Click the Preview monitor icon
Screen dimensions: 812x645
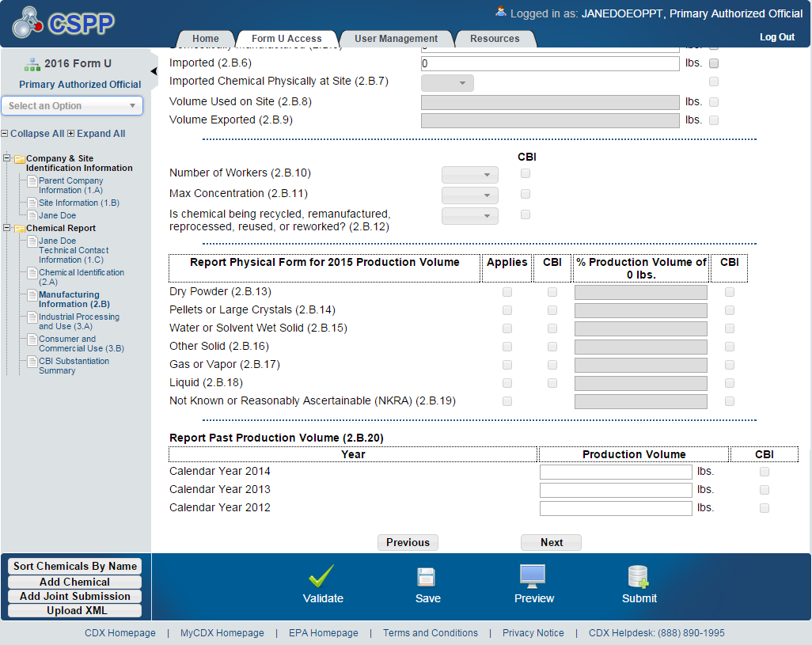[x=533, y=575]
